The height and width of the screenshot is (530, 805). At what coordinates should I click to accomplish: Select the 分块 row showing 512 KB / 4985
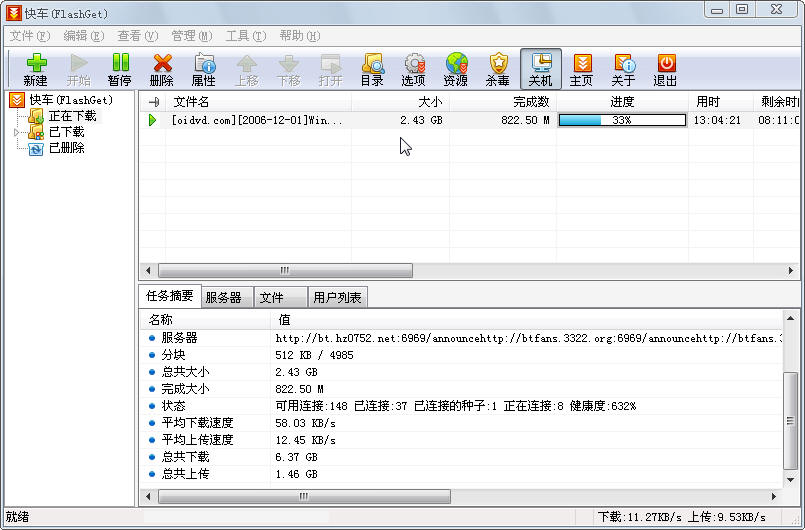click(461, 355)
